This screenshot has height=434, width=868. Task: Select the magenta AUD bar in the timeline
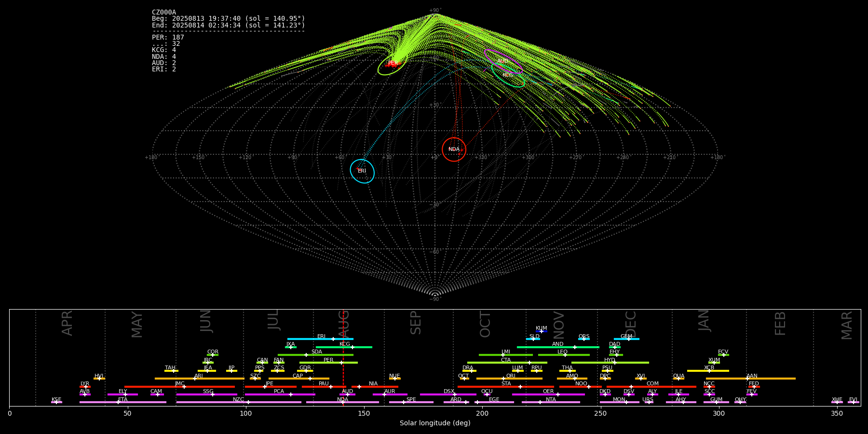coord(347,394)
